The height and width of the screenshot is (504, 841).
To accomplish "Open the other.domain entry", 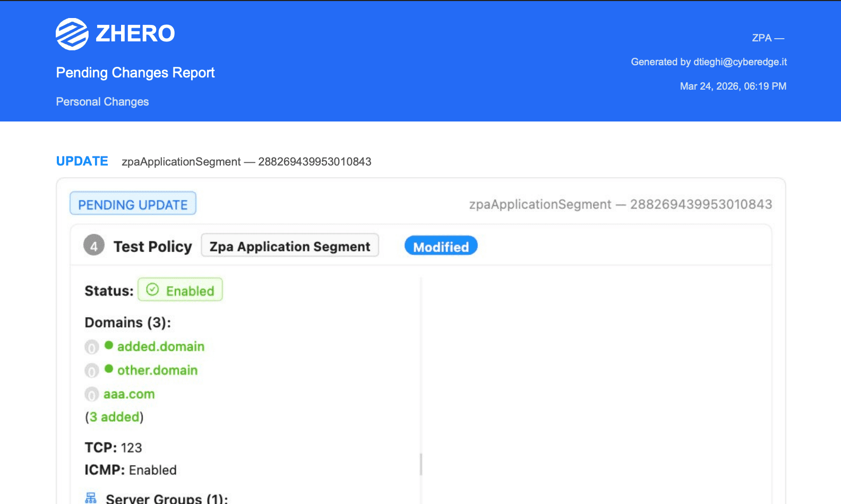I will coord(157,370).
